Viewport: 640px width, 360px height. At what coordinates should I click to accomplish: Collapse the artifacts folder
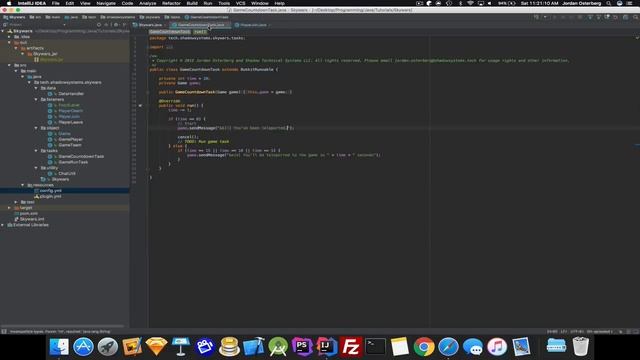(x=16, y=48)
